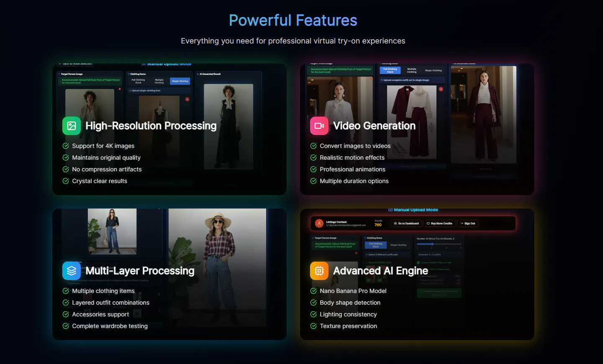Viewport: 603px width, 364px height.
Task: Click the text Multiple duration options
Action: coord(354,181)
